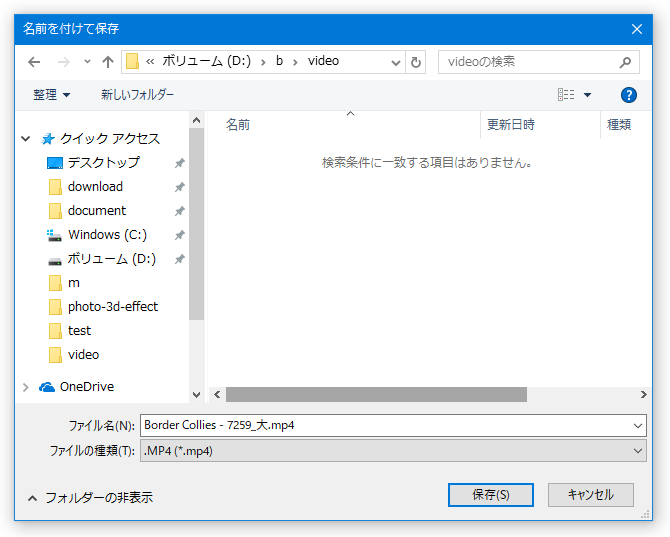Image resolution: width=670 pixels, height=537 pixels.
Task: Expand the OneDrive tree node
Action: [x=26, y=387]
